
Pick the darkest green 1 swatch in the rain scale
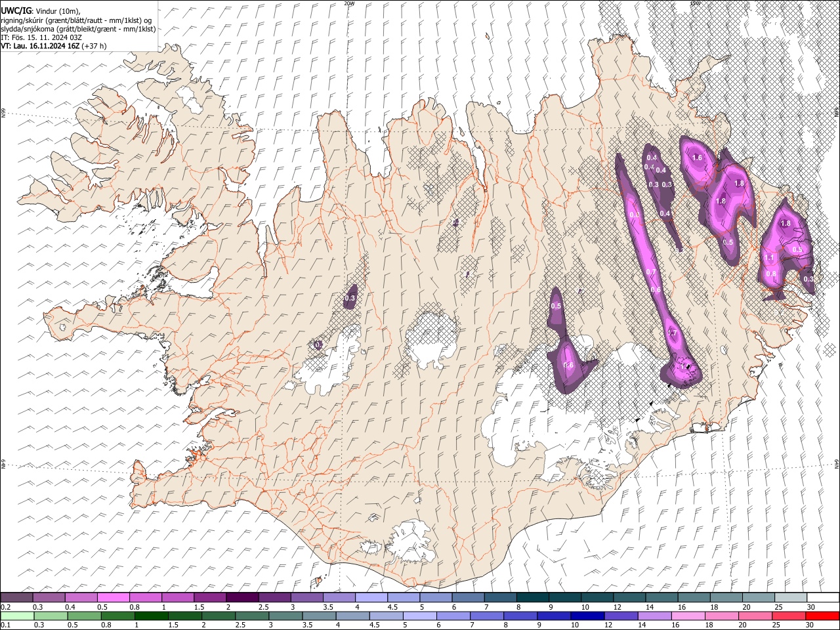click(152, 616)
